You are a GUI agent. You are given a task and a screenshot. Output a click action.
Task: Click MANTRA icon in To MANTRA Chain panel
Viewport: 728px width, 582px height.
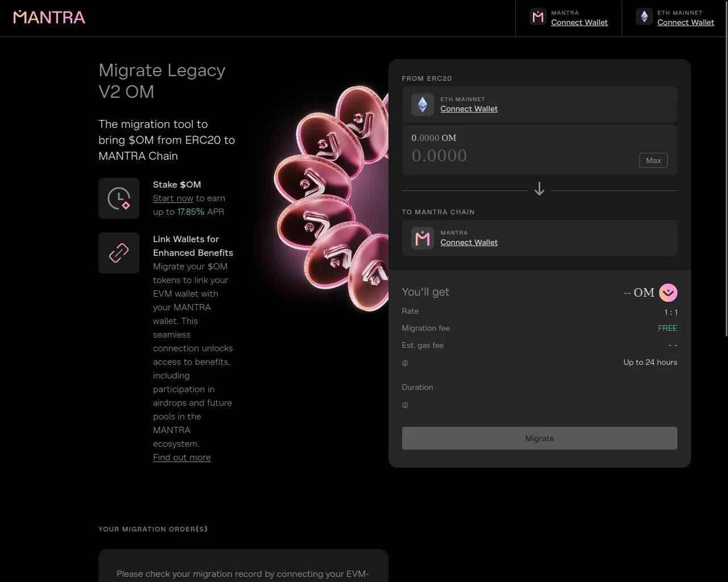click(x=422, y=238)
